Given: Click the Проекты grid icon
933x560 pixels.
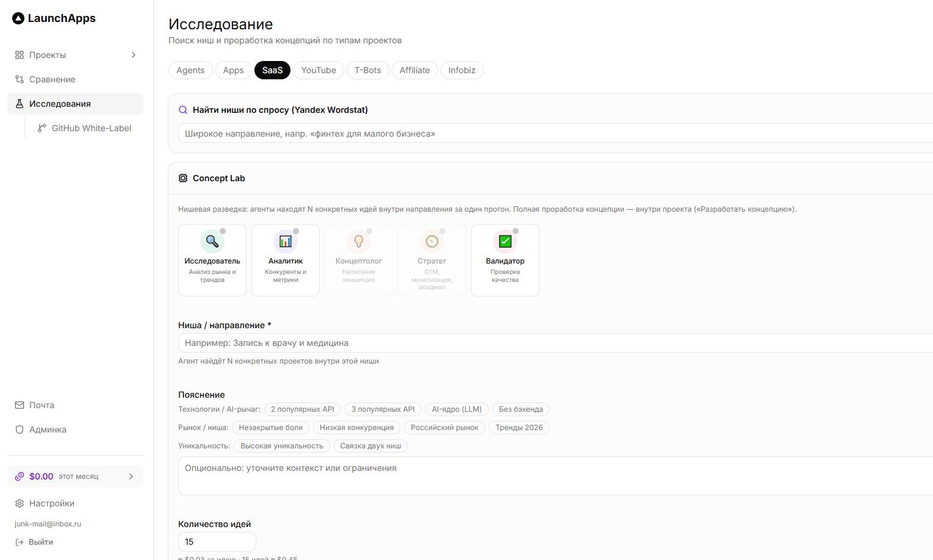Looking at the screenshot, I should point(20,55).
